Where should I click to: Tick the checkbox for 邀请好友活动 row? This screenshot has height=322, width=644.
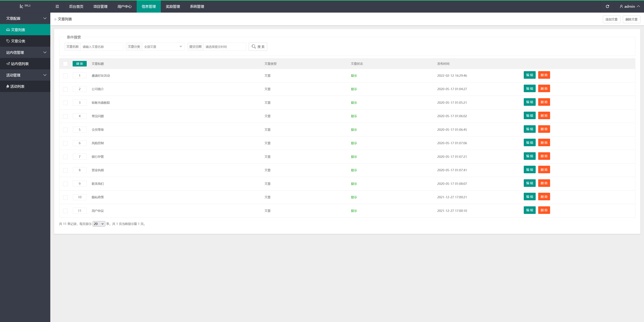tap(65, 76)
